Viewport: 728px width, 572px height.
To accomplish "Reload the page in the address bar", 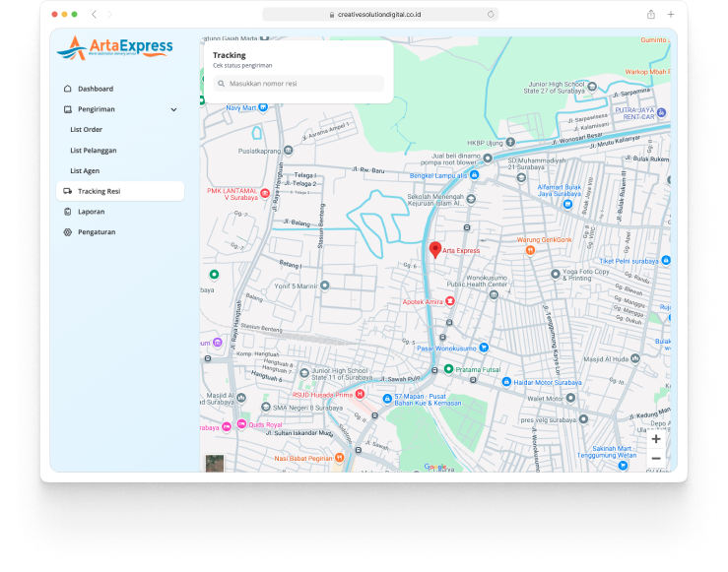I will 491,15.
